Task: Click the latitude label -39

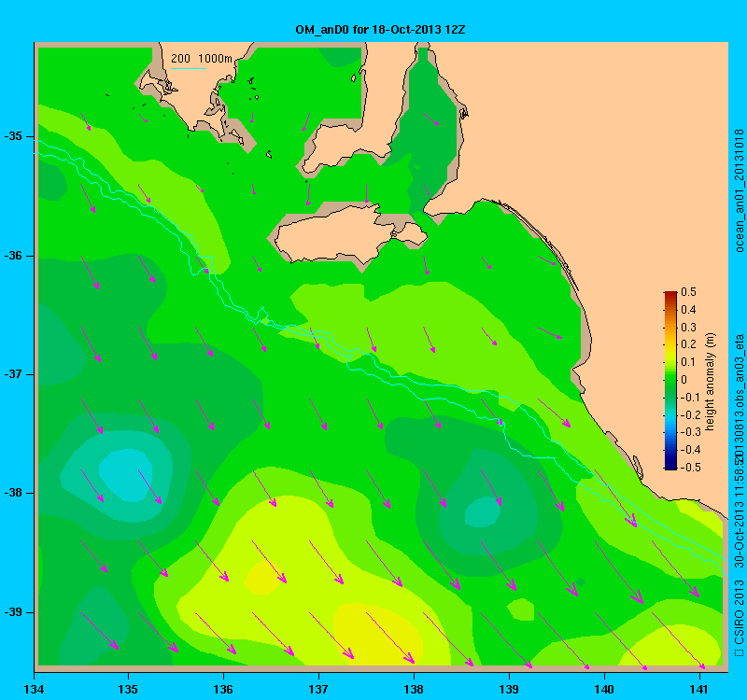Action: point(13,612)
